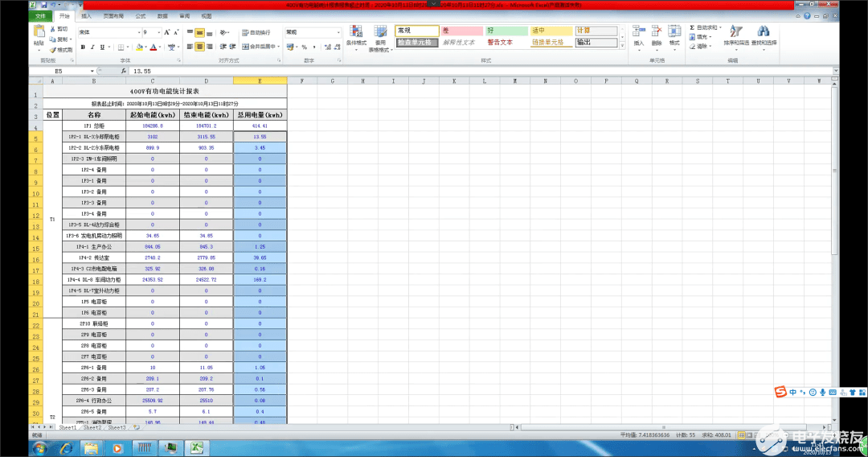The height and width of the screenshot is (457, 868).
Task: Toggle Wrap Text (自动换行)
Action: pos(256,32)
